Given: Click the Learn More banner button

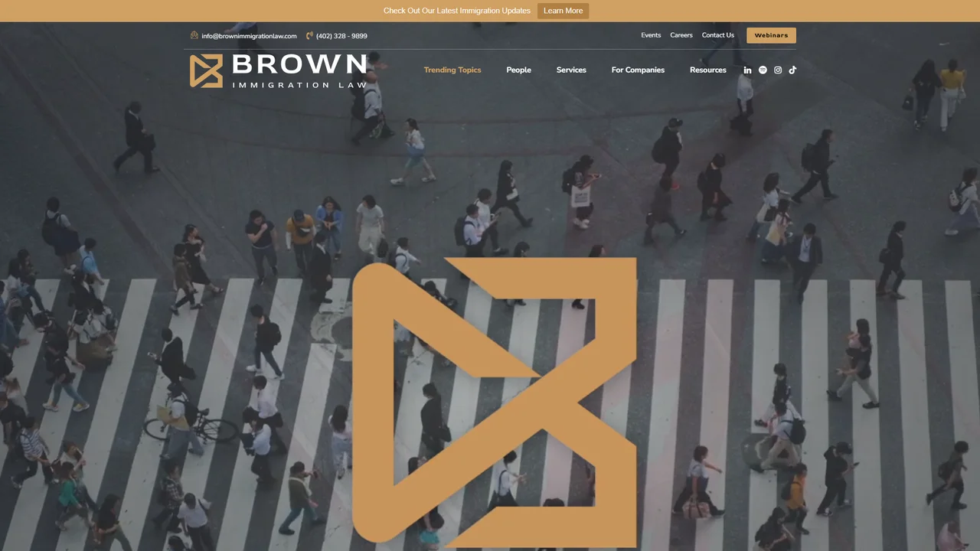Looking at the screenshot, I should 563,11.
